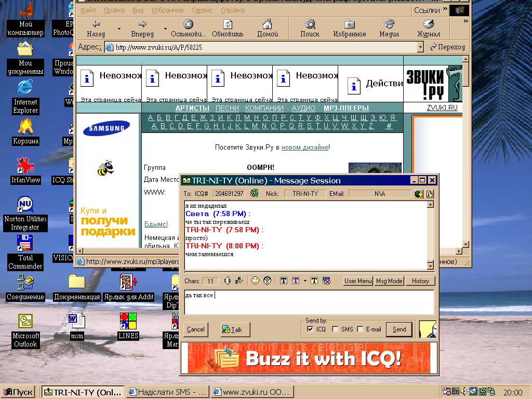
Task: Click the ZVUKI.RU link
Action: [x=442, y=108]
